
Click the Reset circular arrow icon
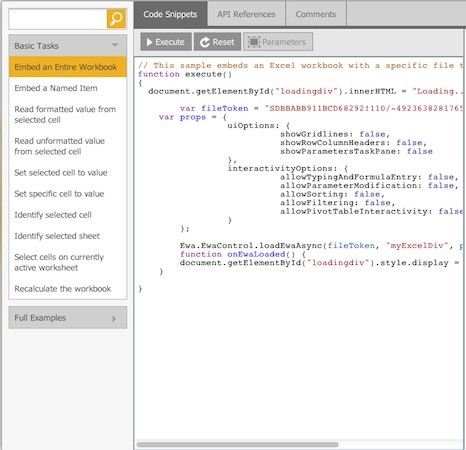click(x=205, y=42)
